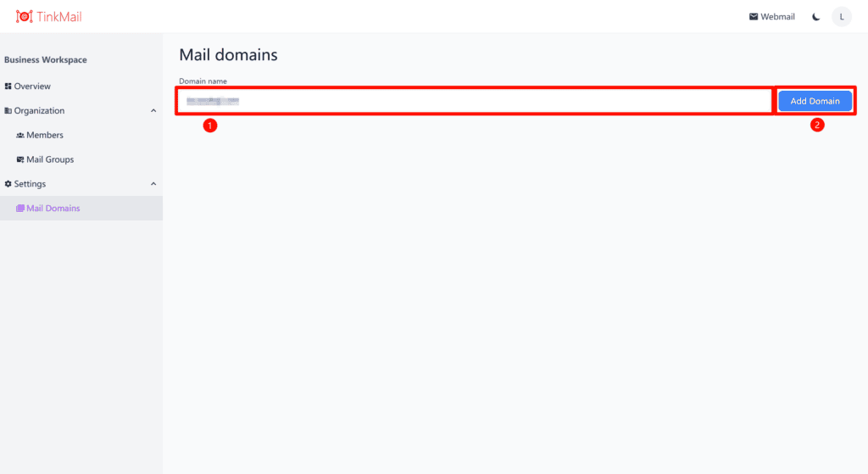
Task: Click the Webmail envelope icon
Action: coord(754,17)
